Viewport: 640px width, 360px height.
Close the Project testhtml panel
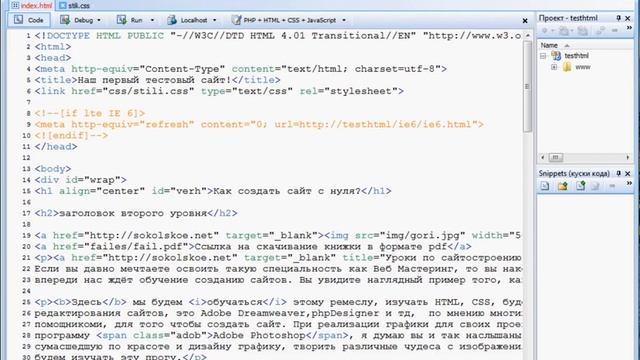coord(628,18)
